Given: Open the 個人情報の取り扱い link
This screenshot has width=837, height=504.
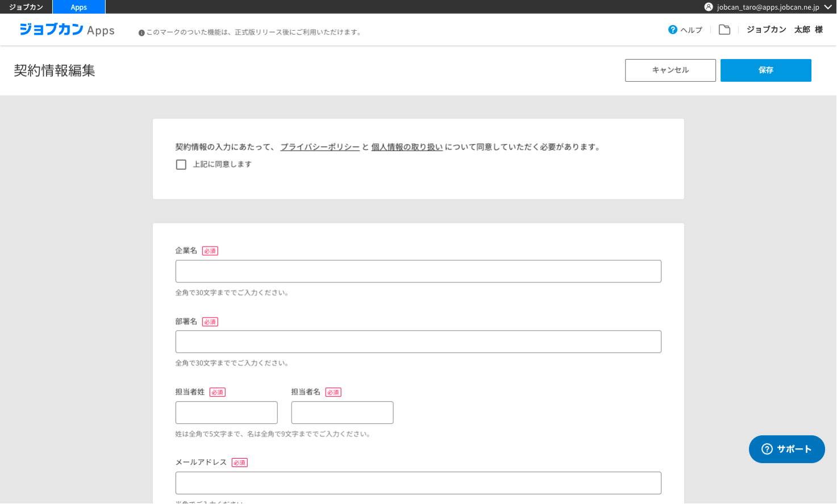Looking at the screenshot, I should pos(407,147).
